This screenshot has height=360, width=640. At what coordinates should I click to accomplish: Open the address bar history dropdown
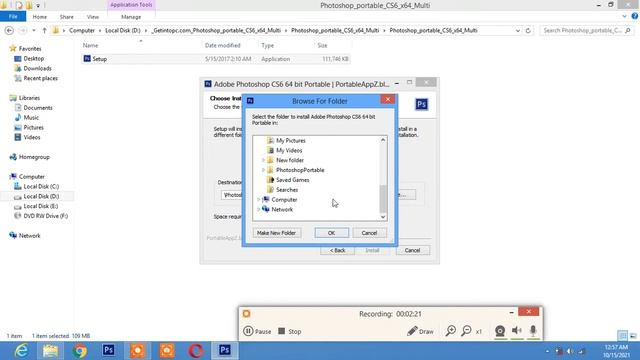(x=518, y=31)
